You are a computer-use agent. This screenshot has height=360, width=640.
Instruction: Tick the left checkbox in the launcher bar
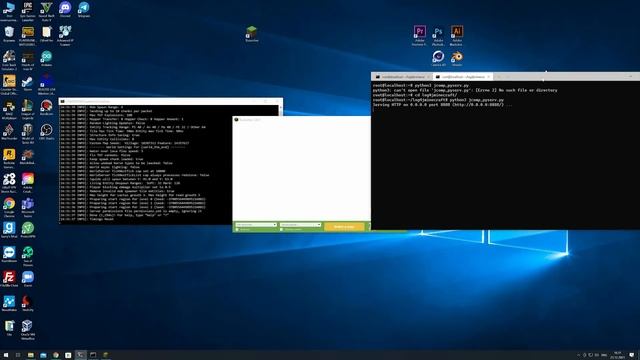point(237,229)
